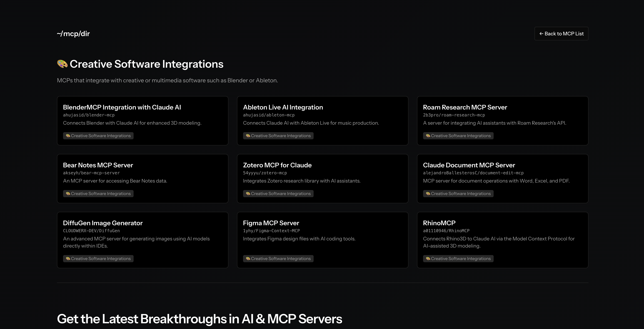The image size is (644, 329).
Task: Open the Roam Research MCP Server card
Action: pos(465,107)
